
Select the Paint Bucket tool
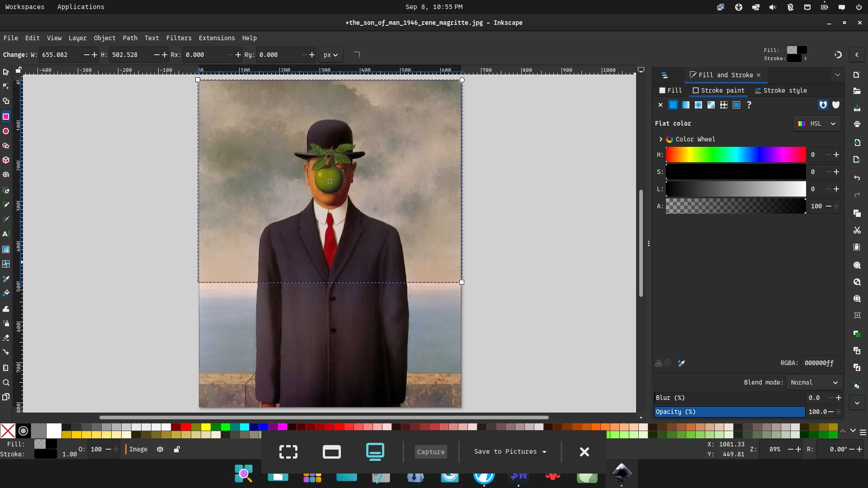6,293
